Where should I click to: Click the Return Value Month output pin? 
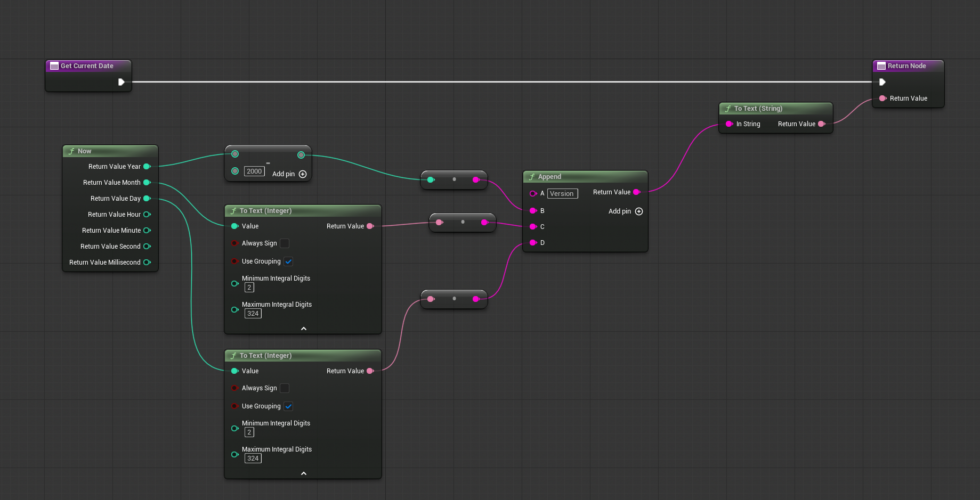(x=147, y=183)
